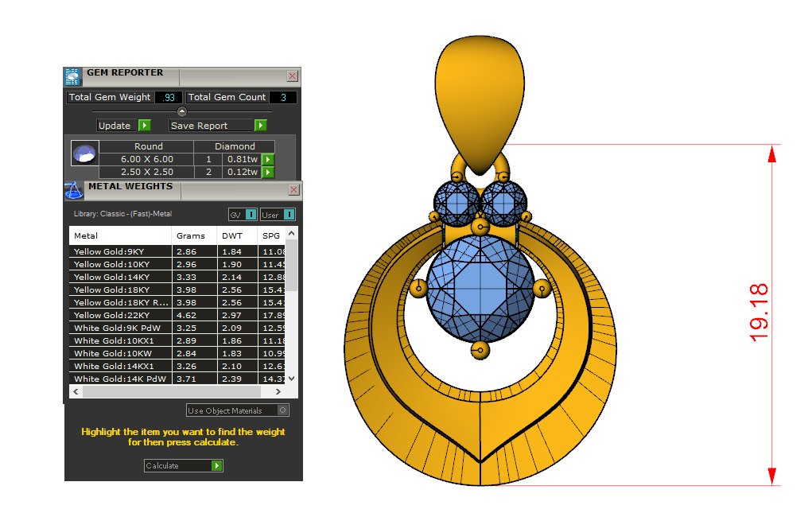Click the Metal Weights flask icon

click(73, 191)
